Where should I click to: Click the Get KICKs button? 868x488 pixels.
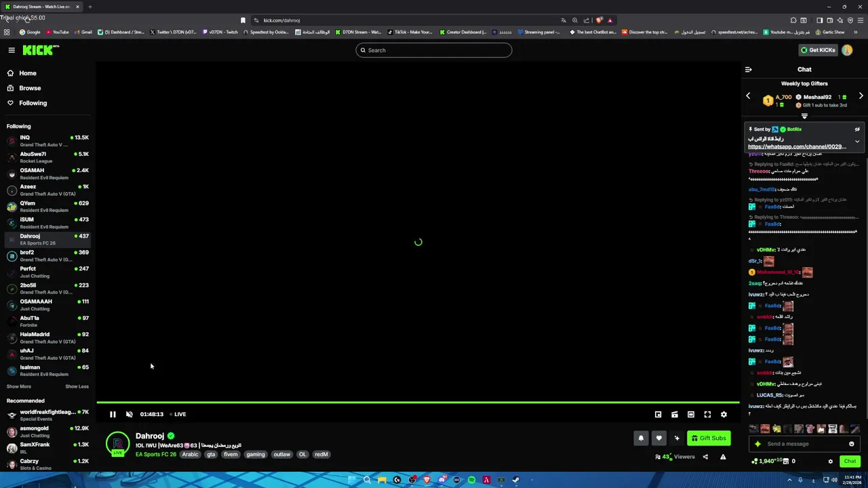coord(818,50)
